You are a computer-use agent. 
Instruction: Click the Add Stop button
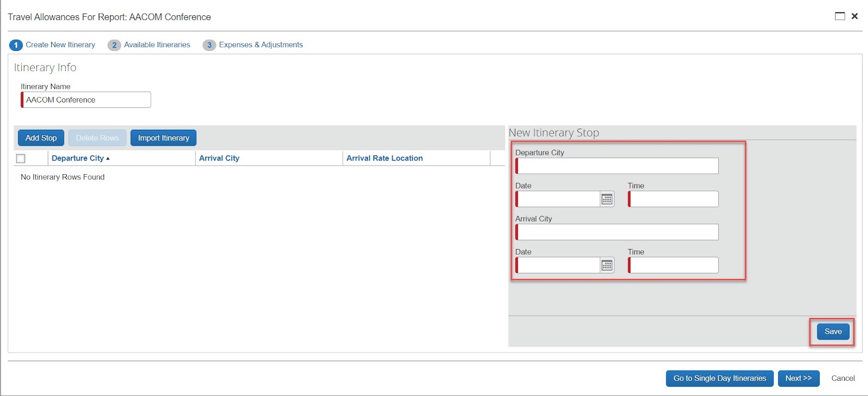click(41, 138)
